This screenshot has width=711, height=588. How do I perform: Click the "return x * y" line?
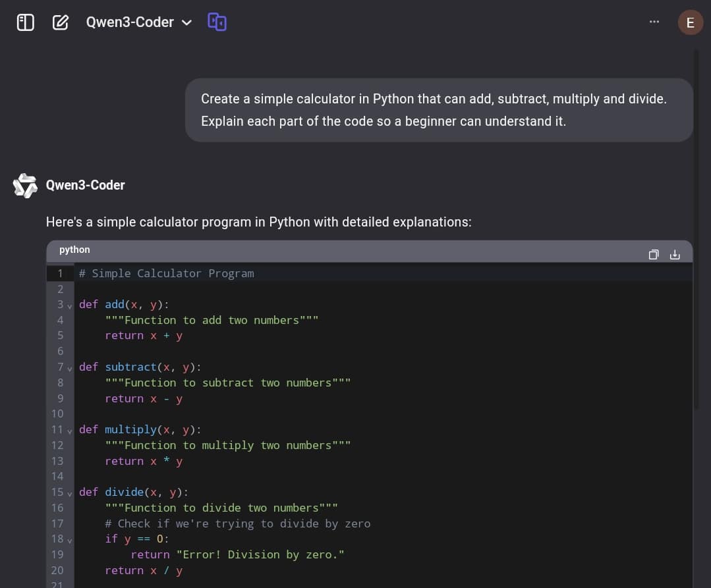click(144, 461)
